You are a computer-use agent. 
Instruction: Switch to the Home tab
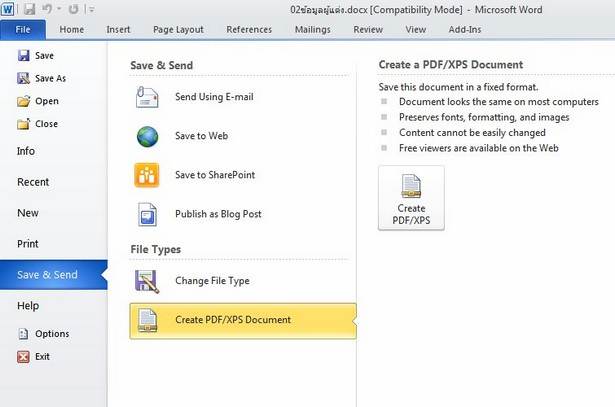pos(71,30)
